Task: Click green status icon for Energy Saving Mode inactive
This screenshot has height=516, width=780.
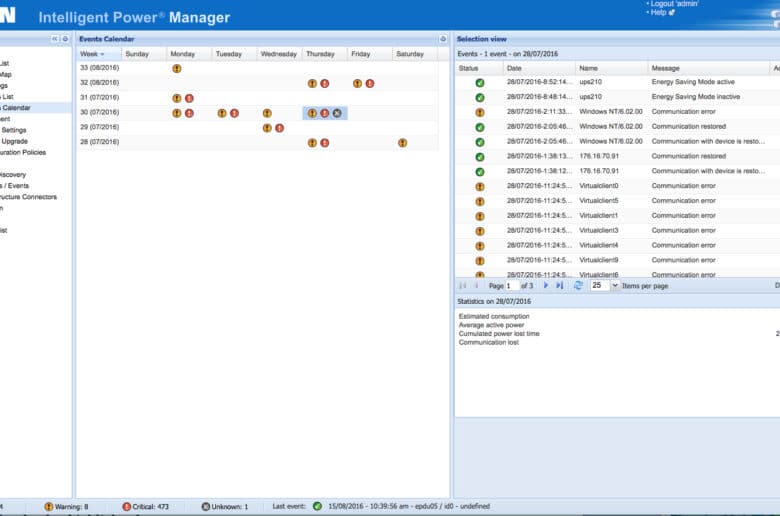Action: (480, 98)
